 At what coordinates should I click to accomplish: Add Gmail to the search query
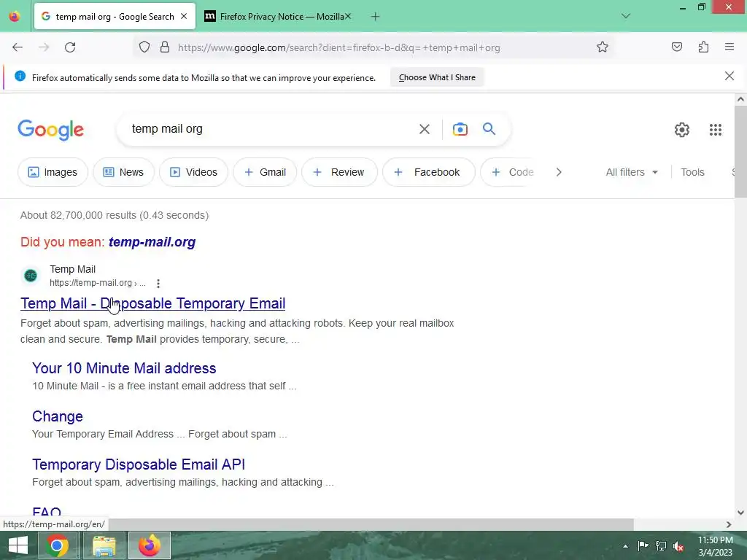point(265,172)
